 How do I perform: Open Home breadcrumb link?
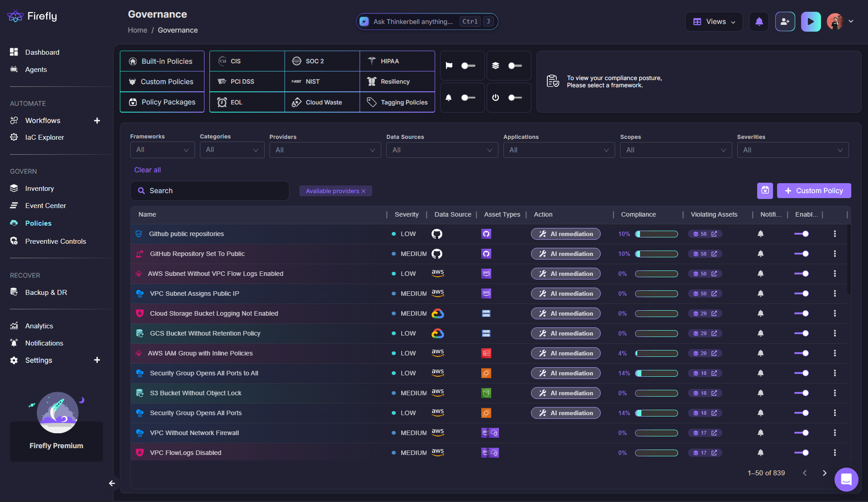pyautogui.click(x=138, y=30)
